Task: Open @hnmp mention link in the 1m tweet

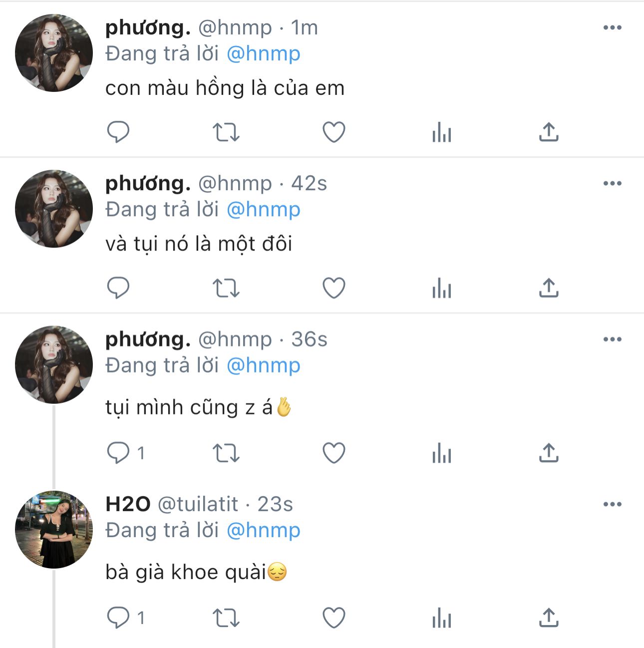Action: (264, 54)
